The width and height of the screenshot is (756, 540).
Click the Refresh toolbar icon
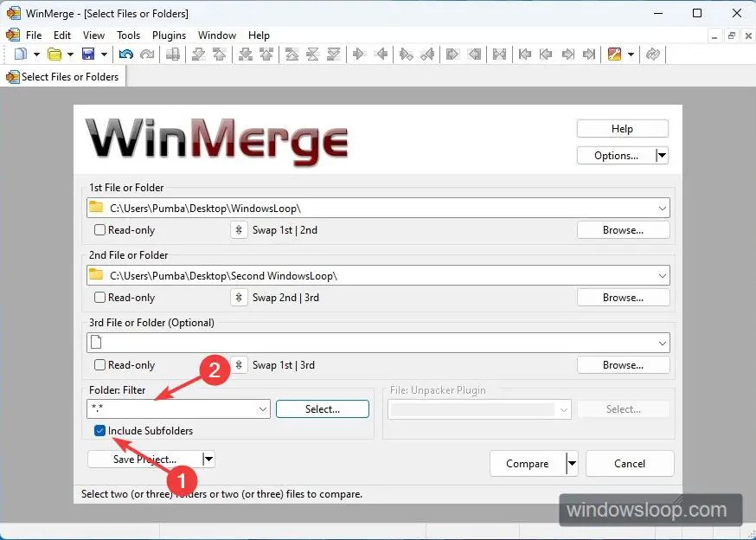[x=653, y=54]
